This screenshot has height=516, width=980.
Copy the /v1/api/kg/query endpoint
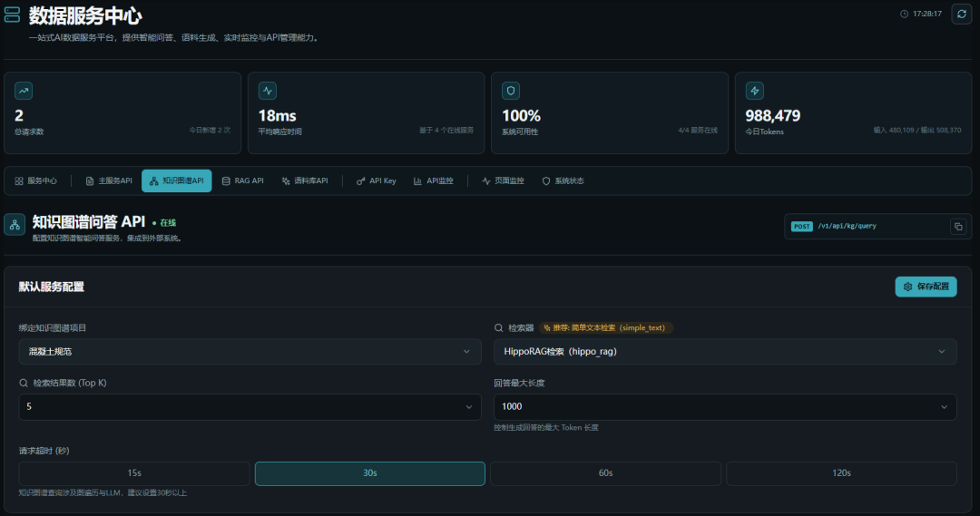tap(958, 227)
